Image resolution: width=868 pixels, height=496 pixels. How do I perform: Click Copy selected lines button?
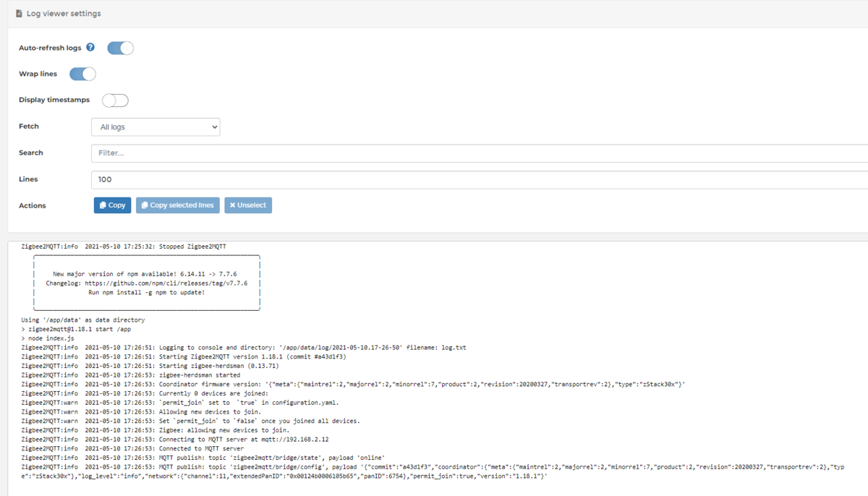[177, 205]
